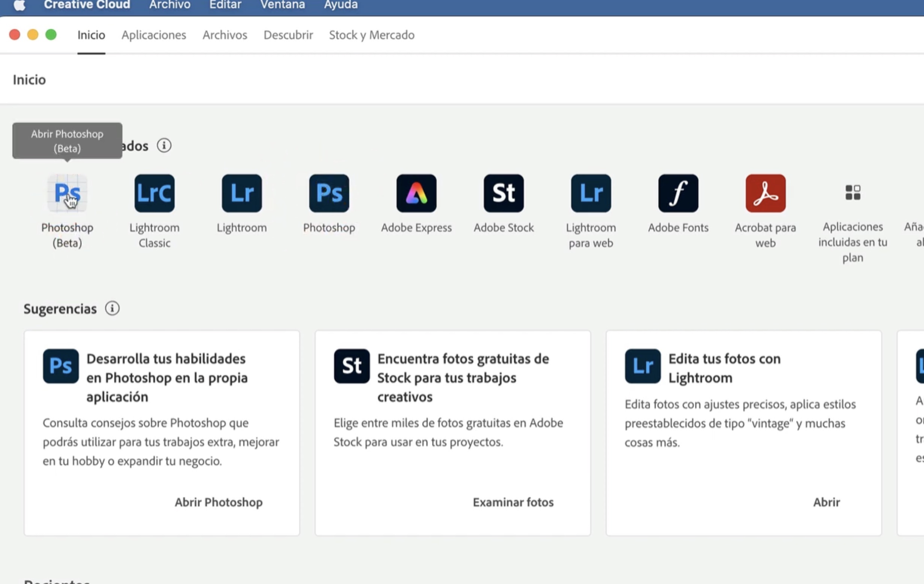Click info icon beside the Sugerencias heading
The image size is (924, 584).
(112, 308)
